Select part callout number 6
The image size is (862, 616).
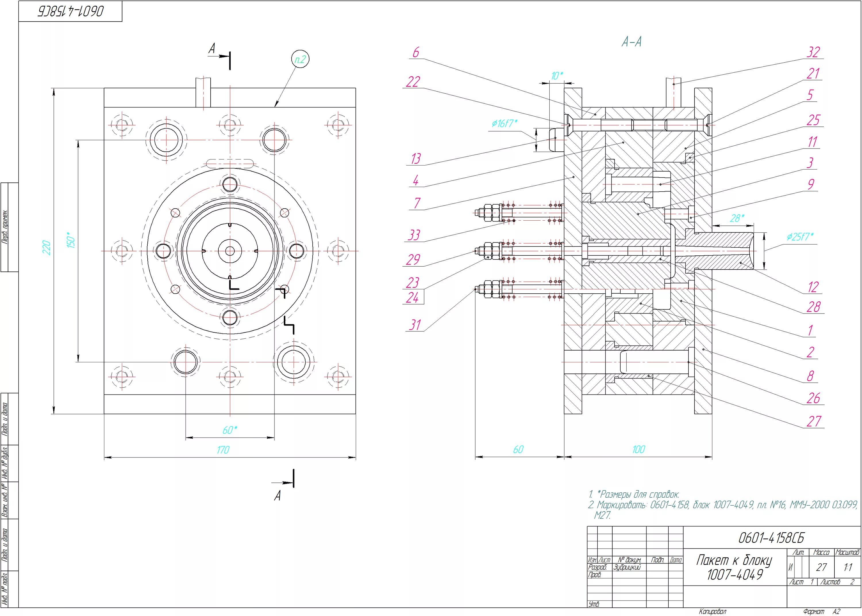416,52
